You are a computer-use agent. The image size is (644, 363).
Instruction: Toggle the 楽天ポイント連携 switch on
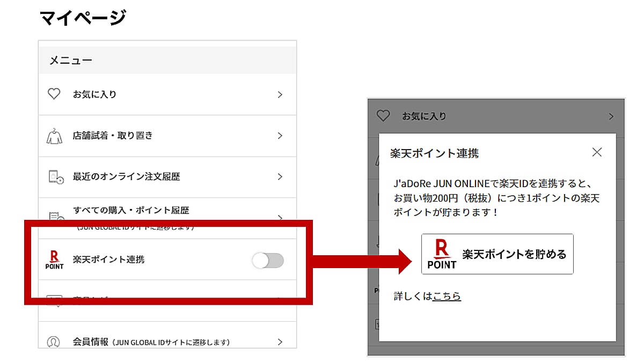tap(268, 261)
